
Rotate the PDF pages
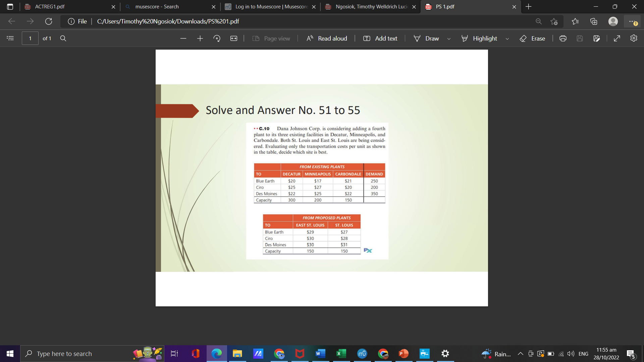[x=217, y=38]
